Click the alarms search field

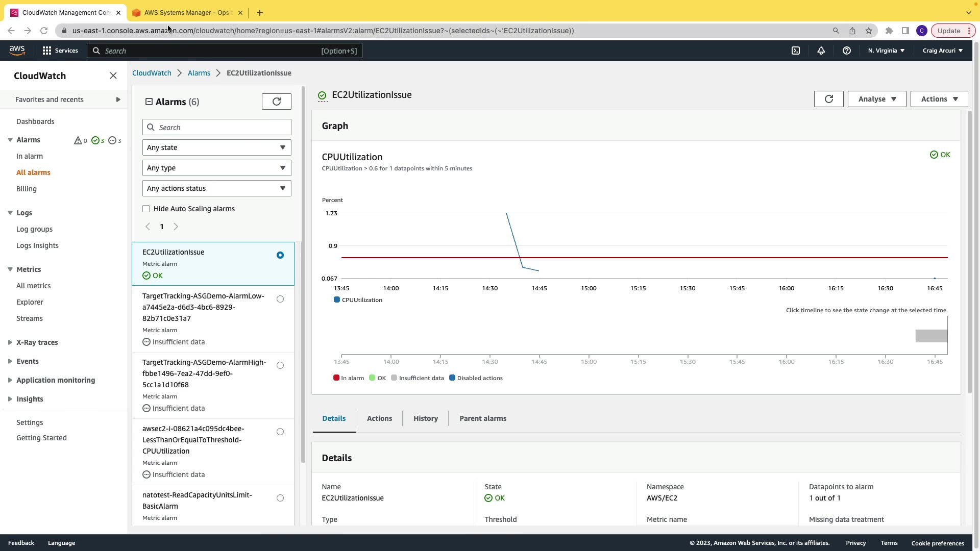[x=217, y=128]
